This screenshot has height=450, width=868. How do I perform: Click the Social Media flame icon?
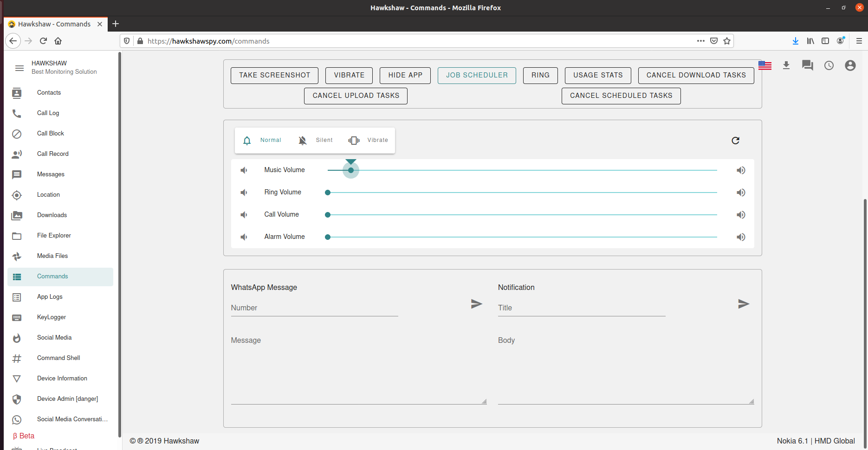click(x=17, y=338)
